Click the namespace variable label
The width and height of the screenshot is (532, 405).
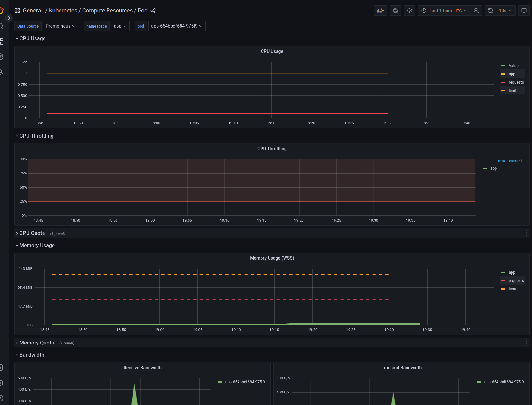97,26
